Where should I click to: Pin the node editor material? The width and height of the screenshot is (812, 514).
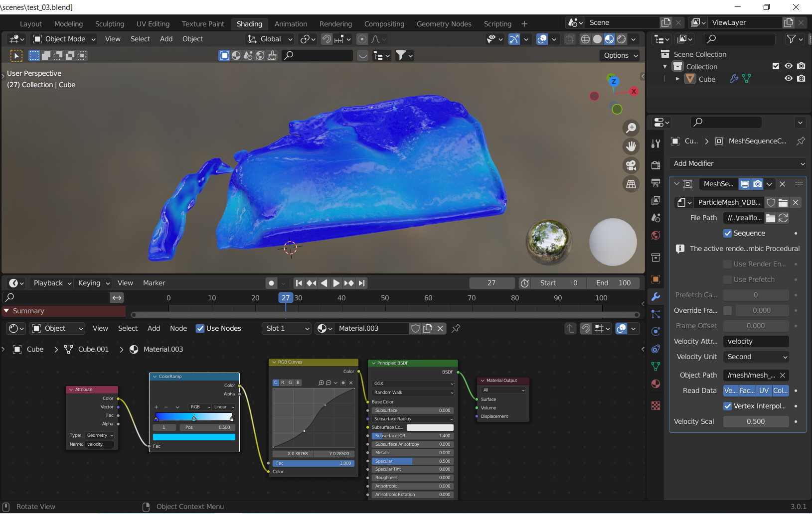(x=456, y=328)
